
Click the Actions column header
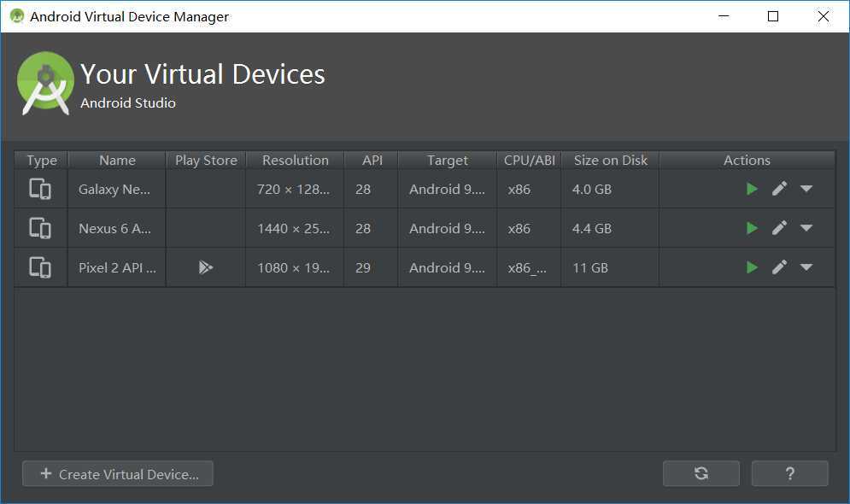747,161
